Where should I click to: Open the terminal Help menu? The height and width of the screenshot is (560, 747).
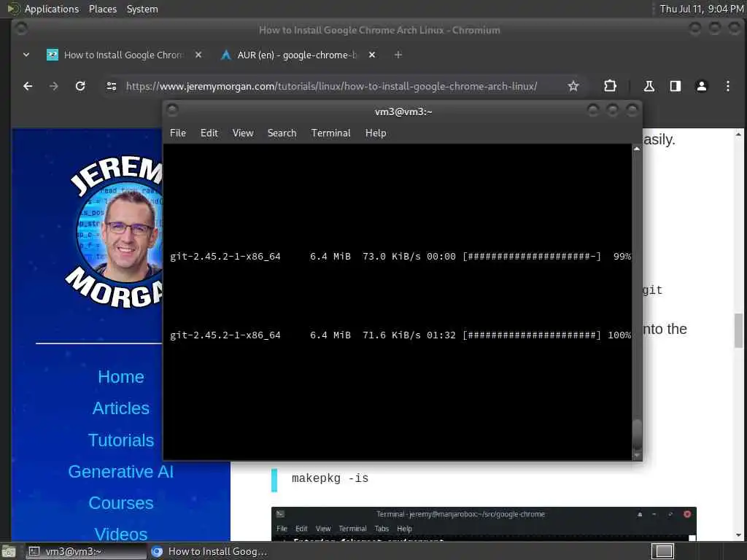coord(376,133)
